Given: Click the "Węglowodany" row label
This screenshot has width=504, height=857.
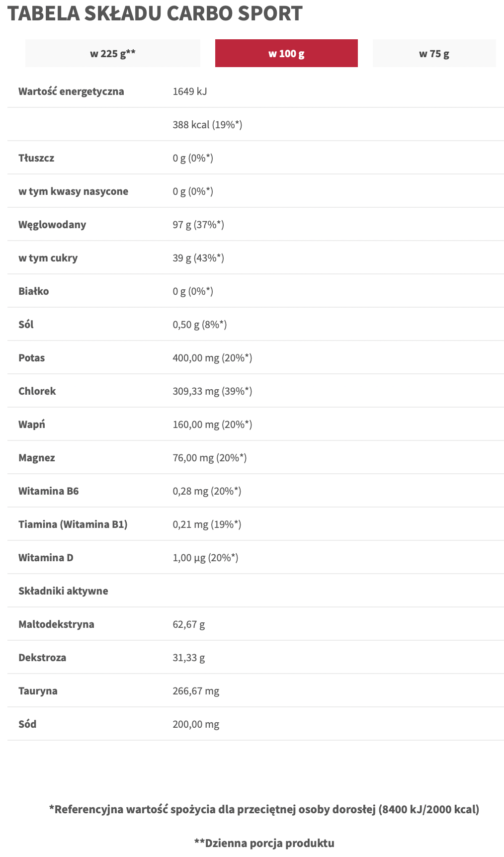Looking at the screenshot, I should [52, 225].
